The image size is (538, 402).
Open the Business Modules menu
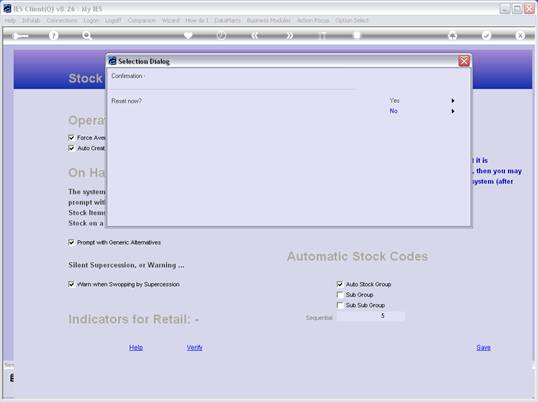click(x=269, y=20)
